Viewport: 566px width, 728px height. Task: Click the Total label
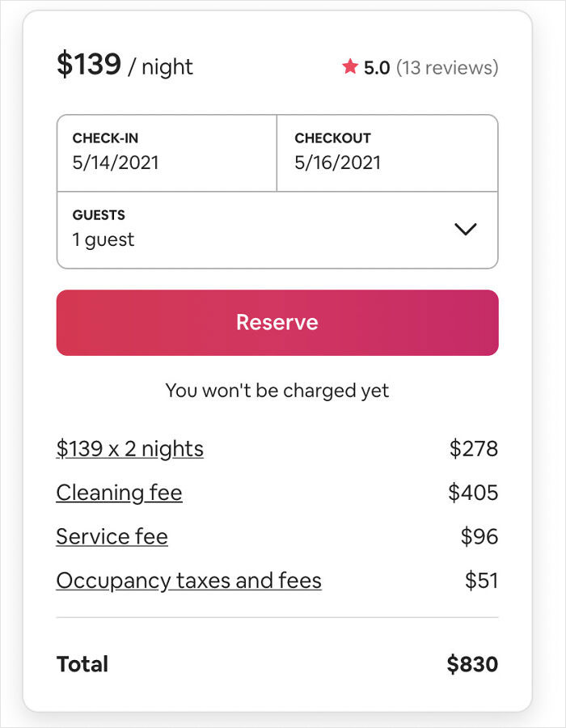[x=82, y=665]
